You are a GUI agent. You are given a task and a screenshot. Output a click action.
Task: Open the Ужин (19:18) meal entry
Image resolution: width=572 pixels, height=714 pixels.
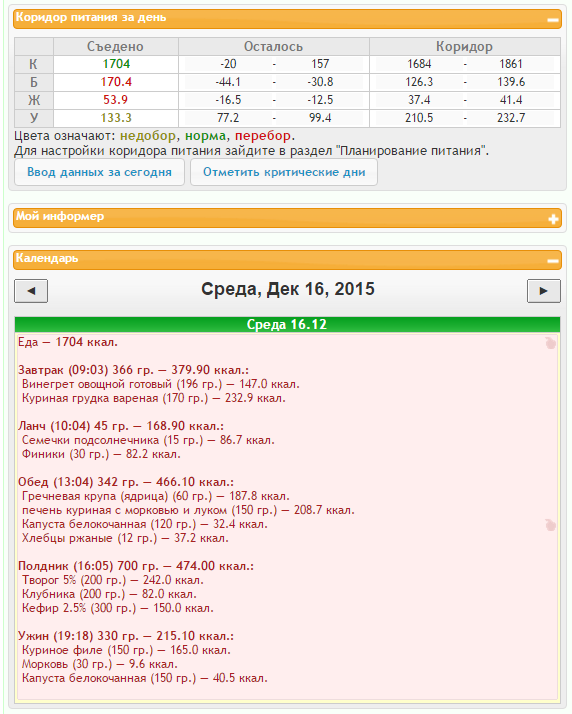click(126, 636)
